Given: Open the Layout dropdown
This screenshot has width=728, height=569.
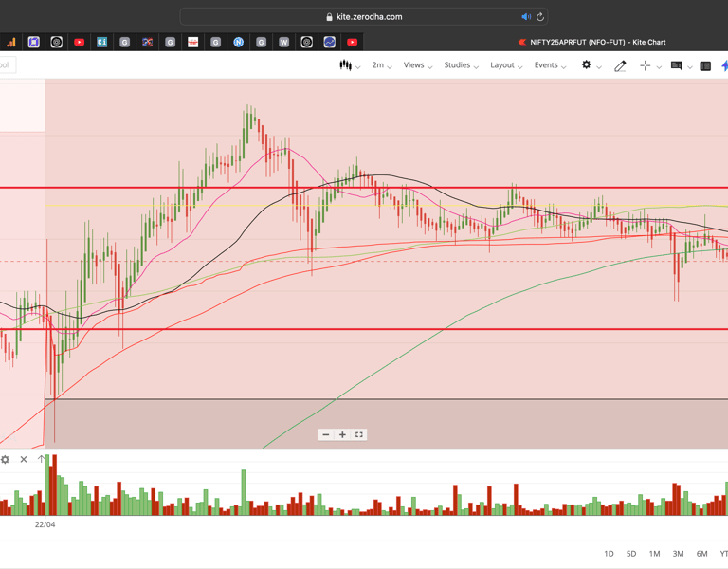Looking at the screenshot, I should 506,65.
